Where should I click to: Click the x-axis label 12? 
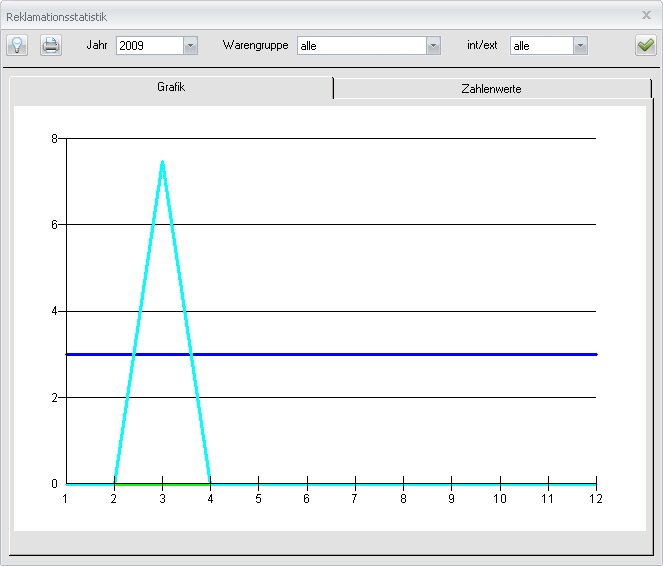click(x=596, y=498)
